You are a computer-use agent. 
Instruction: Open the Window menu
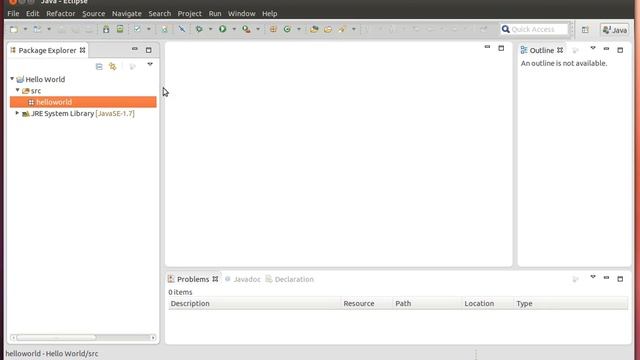241,13
